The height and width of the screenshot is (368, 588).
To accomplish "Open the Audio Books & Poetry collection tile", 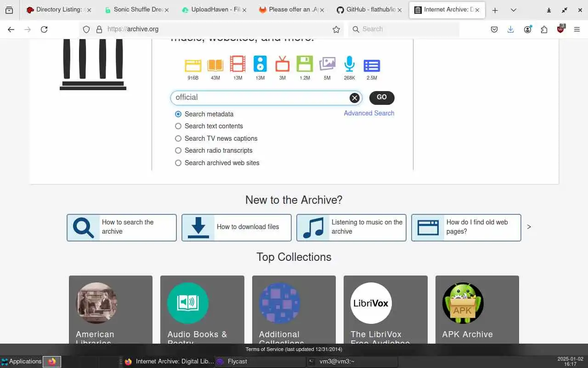I will point(202,310).
